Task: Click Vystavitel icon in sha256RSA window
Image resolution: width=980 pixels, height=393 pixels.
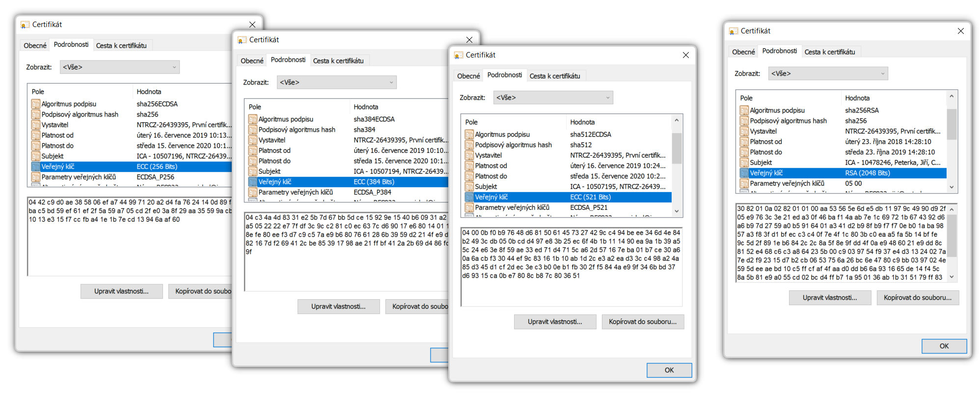Action: [744, 131]
